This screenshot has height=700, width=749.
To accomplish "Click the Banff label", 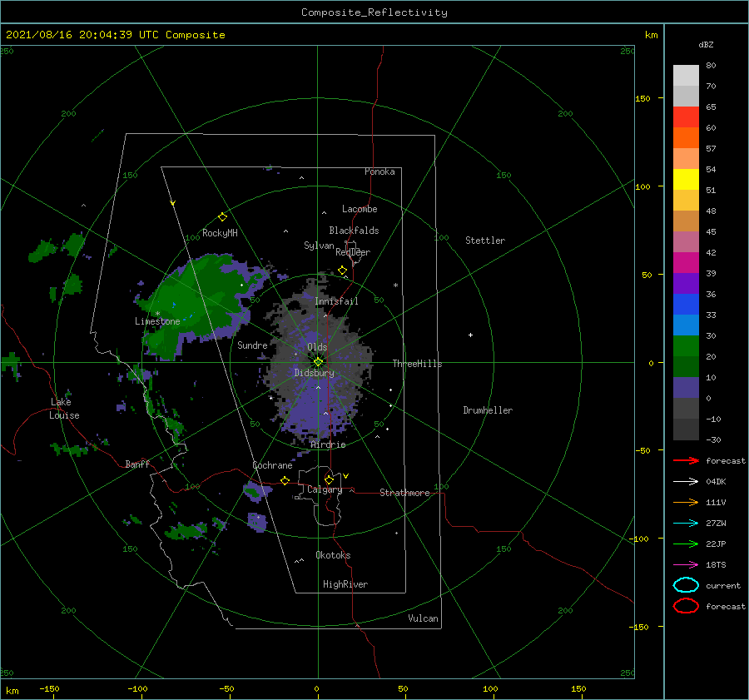I will (x=137, y=464).
